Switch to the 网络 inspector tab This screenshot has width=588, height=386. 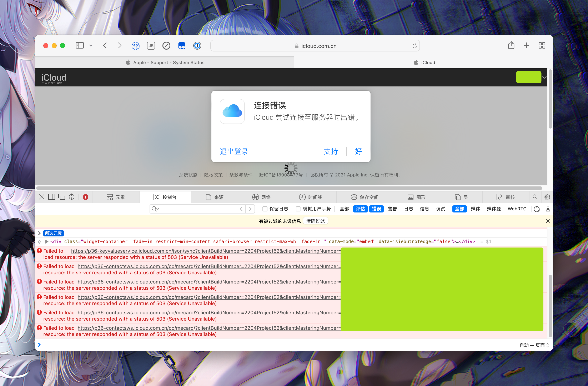(x=261, y=197)
